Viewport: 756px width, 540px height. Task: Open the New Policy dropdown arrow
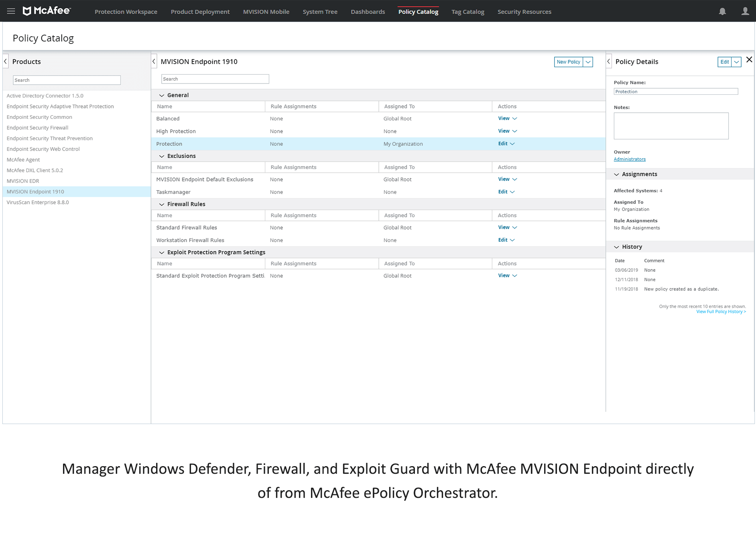point(588,62)
